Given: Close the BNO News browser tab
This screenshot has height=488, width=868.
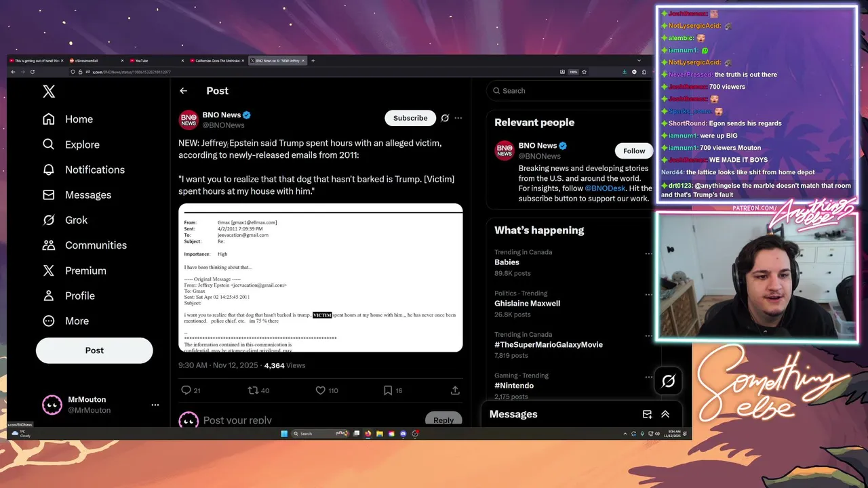Looking at the screenshot, I should coord(303,60).
